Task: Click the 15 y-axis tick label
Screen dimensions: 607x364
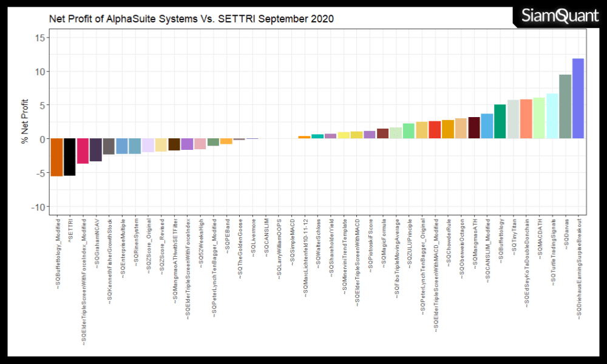Action: click(x=39, y=38)
